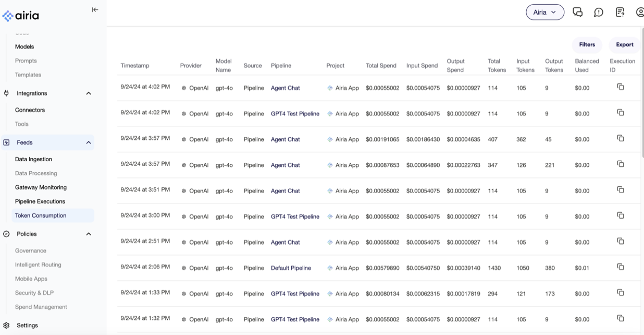Open Security & DLP in the sidebar
The image size is (644, 335).
pos(34,293)
